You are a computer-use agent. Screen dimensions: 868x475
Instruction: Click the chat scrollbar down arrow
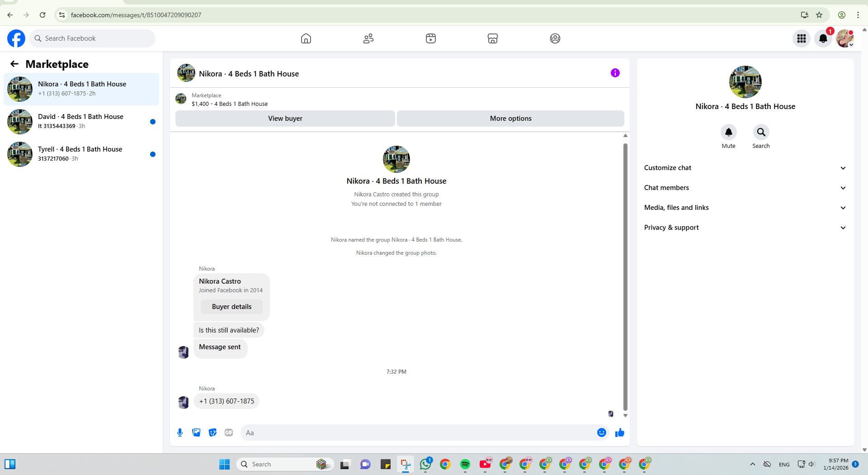click(x=625, y=415)
